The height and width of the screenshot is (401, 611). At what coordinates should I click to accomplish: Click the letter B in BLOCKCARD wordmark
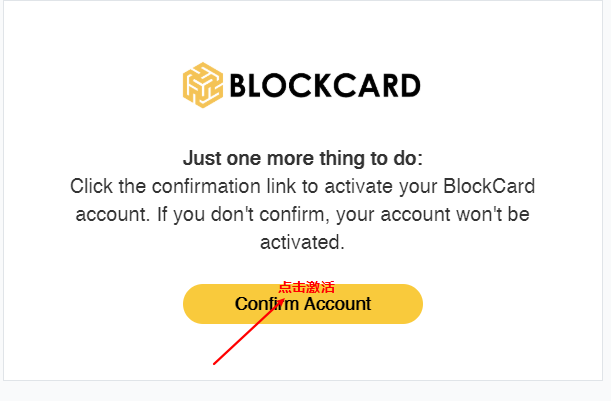240,86
